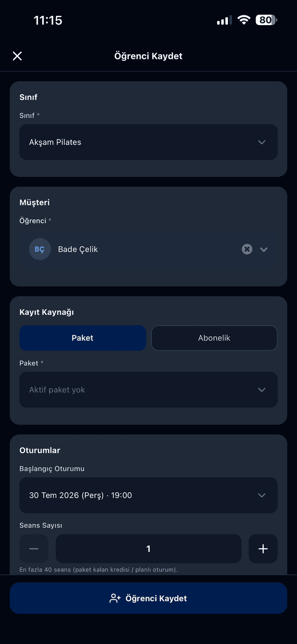Image resolution: width=297 pixels, height=644 pixels.
Task: Switch registration source to Abonelik
Action: pyautogui.click(x=214, y=338)
